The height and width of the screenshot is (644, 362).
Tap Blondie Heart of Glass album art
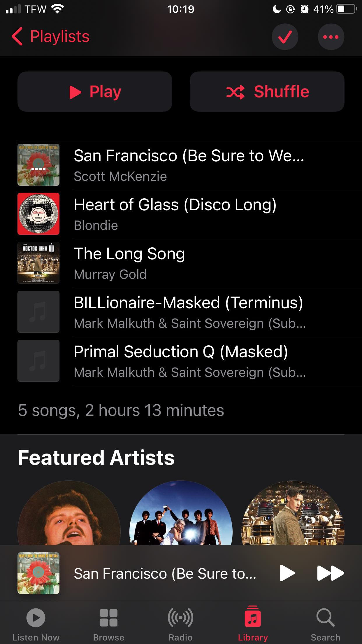click(x=38, y=214)
